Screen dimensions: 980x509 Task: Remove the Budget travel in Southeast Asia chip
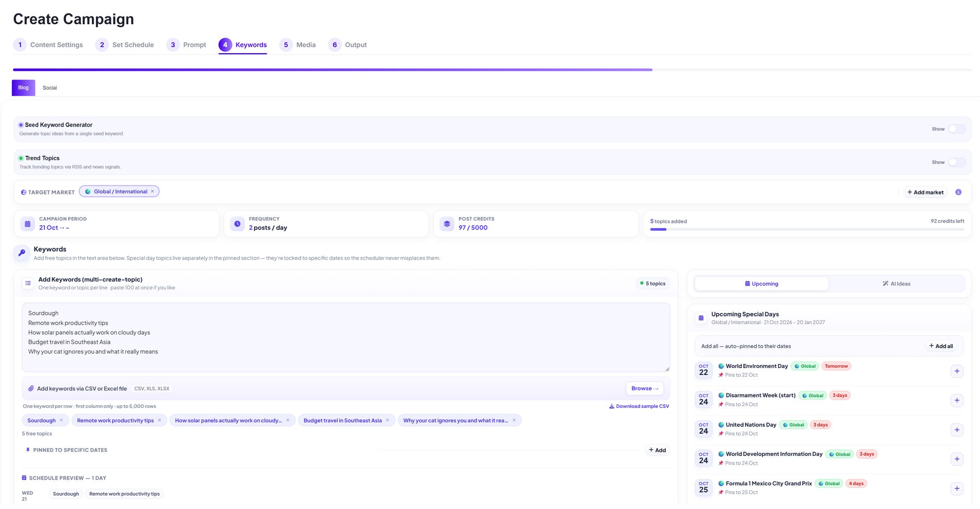pos(387,420)
